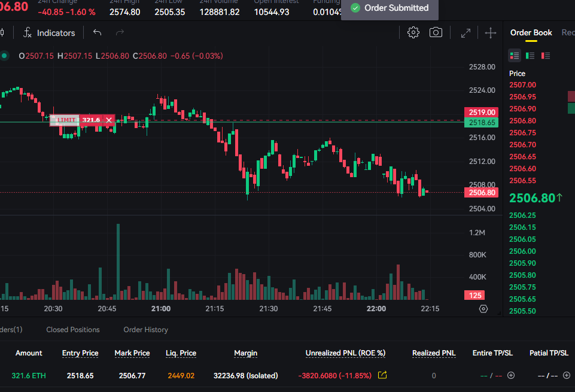
Task: Click the four-way move arrows icon
Action: [491, 34]
